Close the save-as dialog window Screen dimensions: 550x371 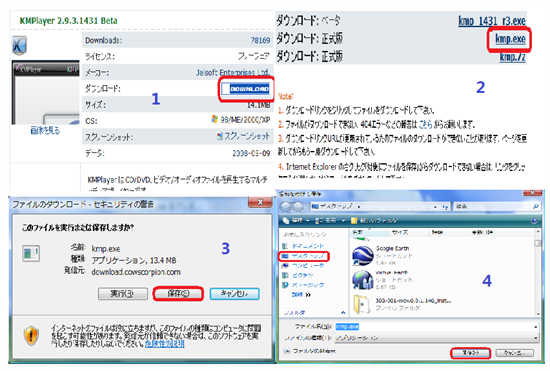tap(532, 193)
